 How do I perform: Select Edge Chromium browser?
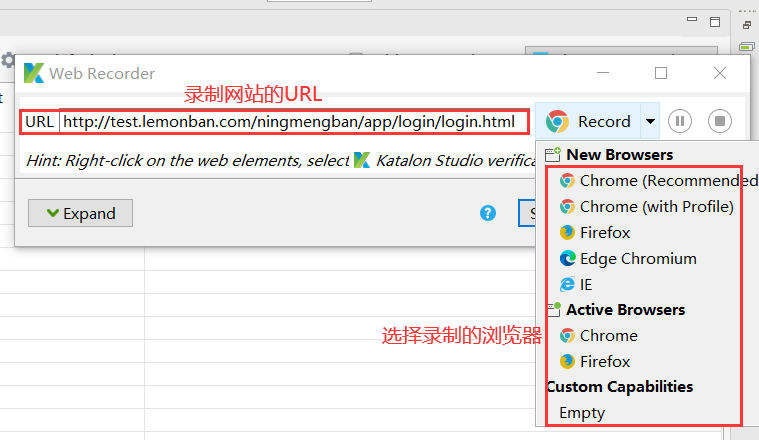click(x=628, y=258)
